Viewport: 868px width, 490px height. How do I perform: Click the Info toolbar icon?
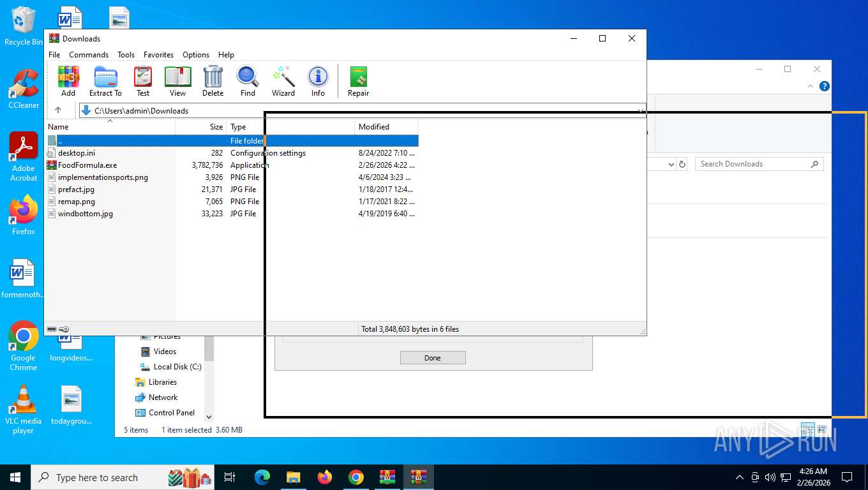tap(318, 81)
